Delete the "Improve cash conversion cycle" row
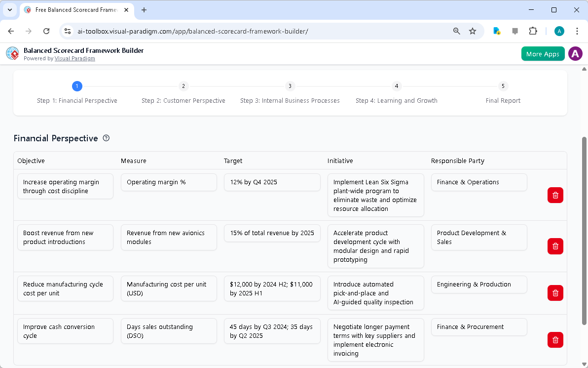The image size is (588, 368). tap(555, 340)
